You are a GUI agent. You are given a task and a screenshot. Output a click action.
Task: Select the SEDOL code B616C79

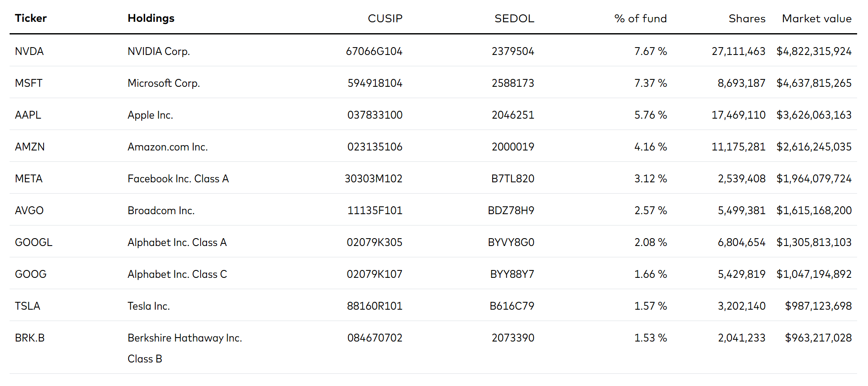(x=511, y=306)
